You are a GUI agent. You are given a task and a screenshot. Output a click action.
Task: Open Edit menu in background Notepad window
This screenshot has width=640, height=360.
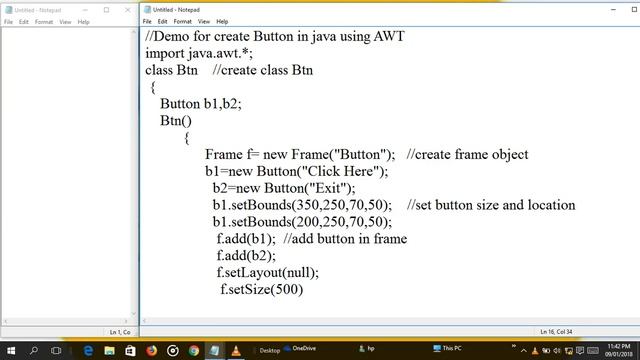[24, 22]
